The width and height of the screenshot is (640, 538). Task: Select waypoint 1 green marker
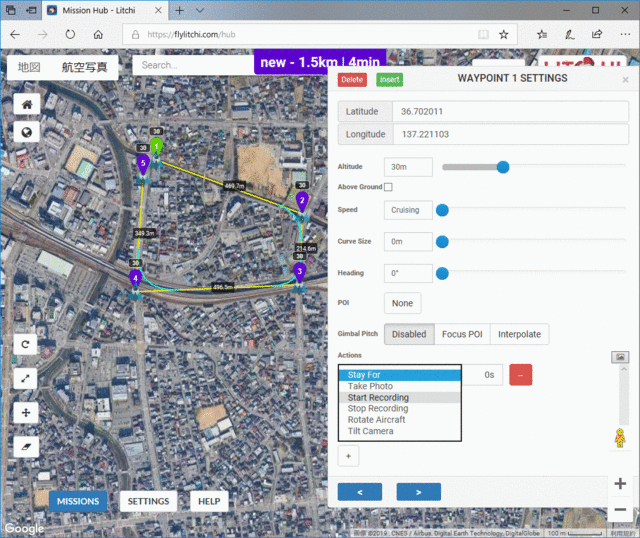(156, 147)
